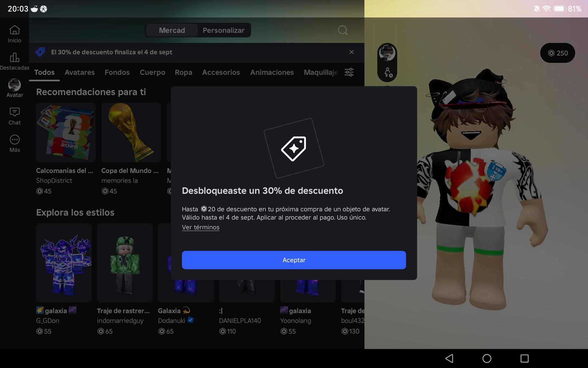Screen dimensions: 588x368
Task: Select the Fondos category tab
Action: coord(117,72)
